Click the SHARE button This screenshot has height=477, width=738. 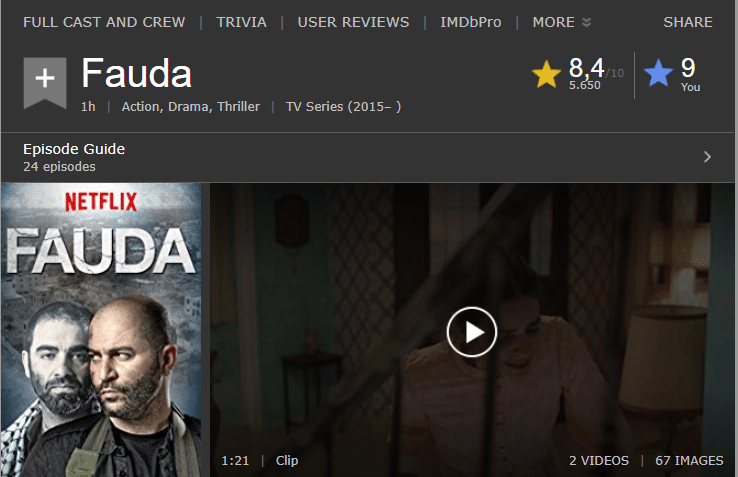coord(688,22)
